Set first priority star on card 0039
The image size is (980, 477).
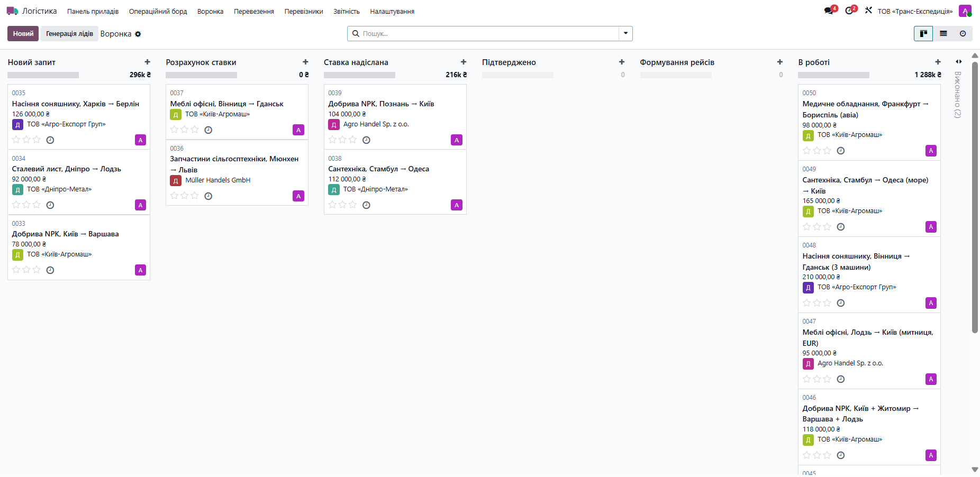pos(332,140)
